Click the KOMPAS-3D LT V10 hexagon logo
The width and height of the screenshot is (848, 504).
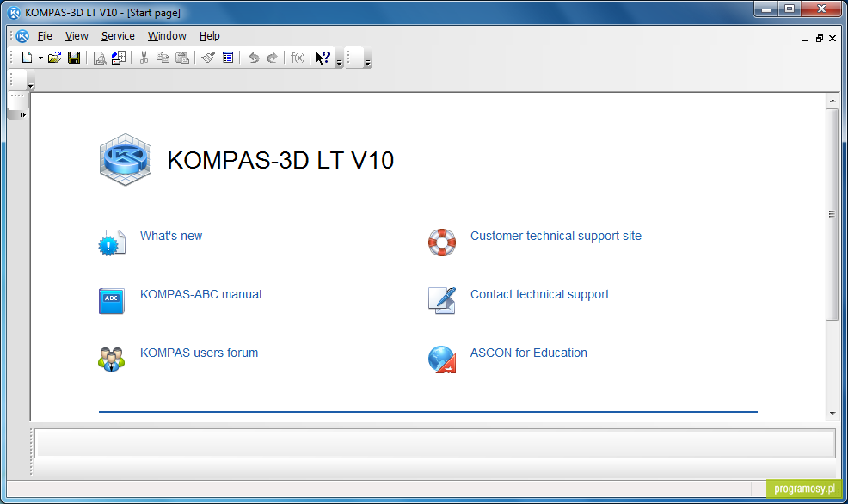coord(126,160)
